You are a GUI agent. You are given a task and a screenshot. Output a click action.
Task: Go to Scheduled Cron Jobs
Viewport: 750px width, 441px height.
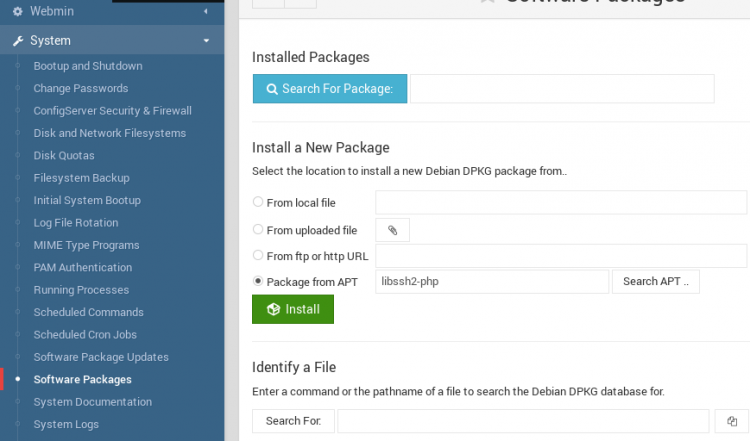(85, 335)
